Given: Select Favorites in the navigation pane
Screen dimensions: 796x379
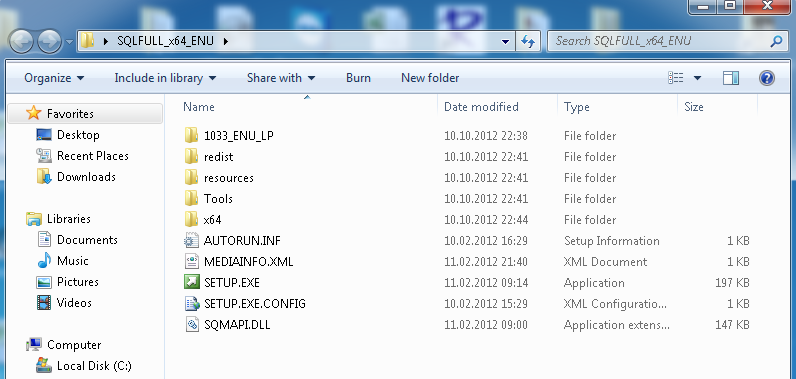Looking at the screenshot, I should coord(70,113).
